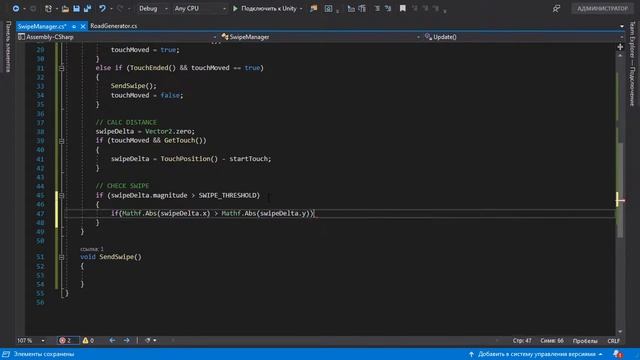Click on SendSwipe(); call in line 33
Viewport: 640px width, 360px height.
(133, 86)
